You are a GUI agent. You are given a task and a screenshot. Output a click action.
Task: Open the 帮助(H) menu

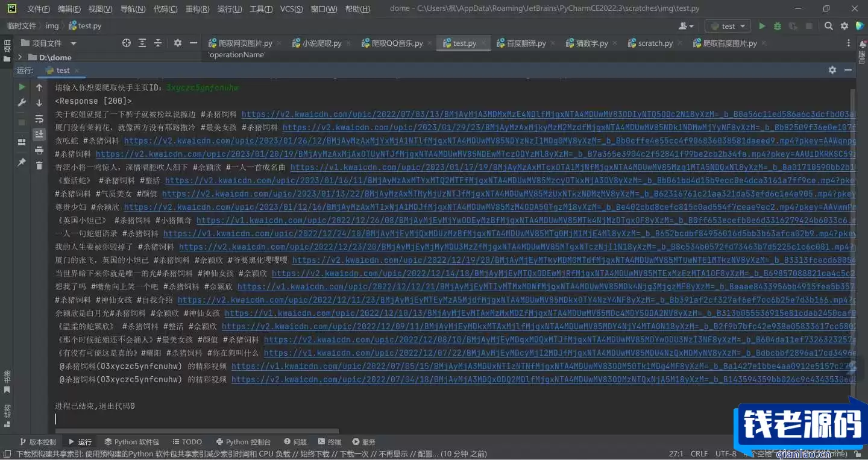click(358, 9)
